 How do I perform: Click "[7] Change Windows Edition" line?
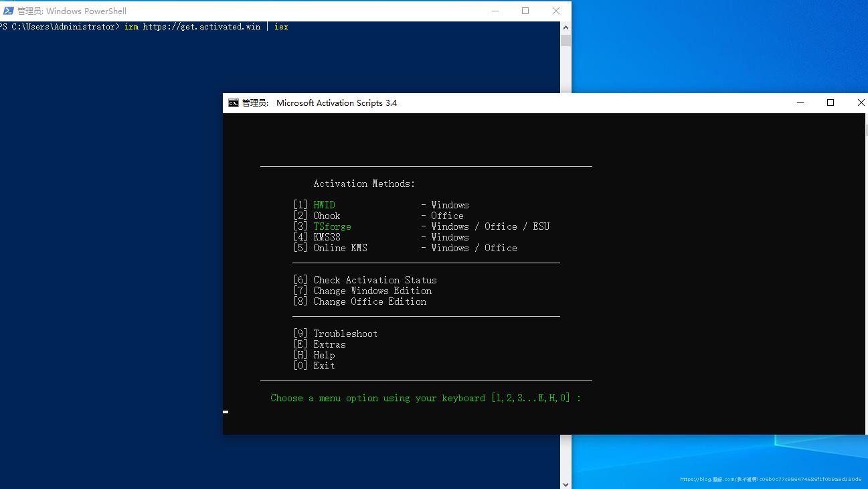(362, 291)
